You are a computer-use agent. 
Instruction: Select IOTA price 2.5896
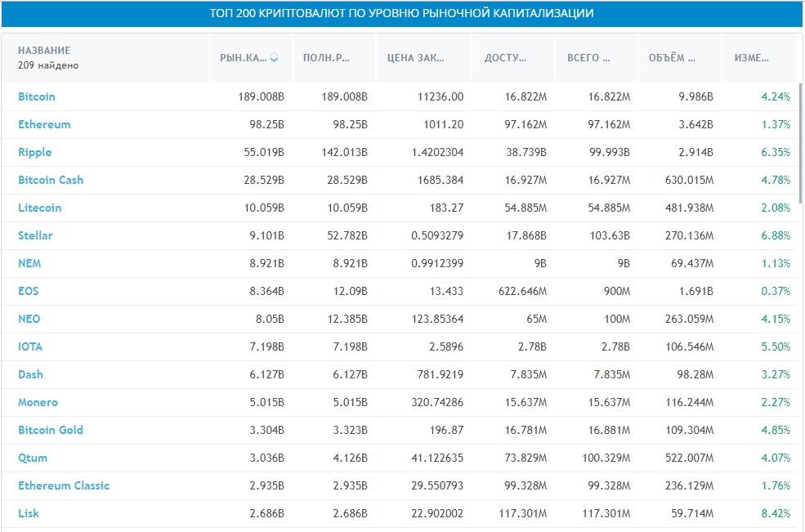[446, 346]
